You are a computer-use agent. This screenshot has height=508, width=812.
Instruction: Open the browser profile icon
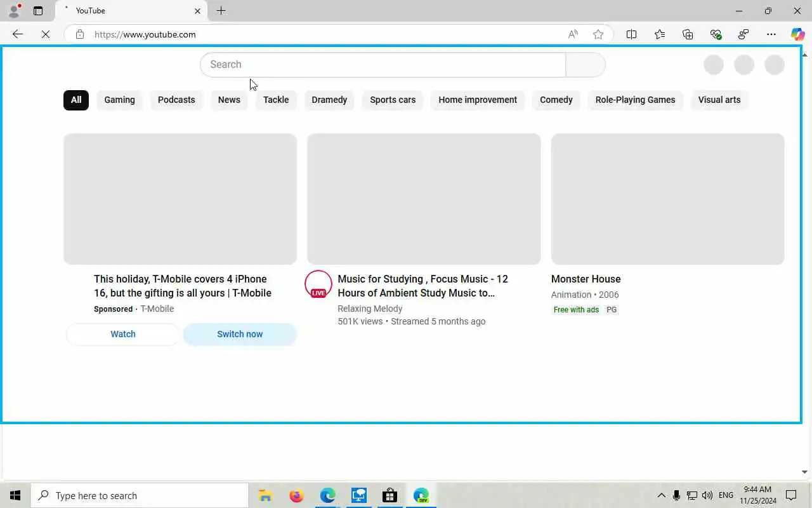point(14,11)
